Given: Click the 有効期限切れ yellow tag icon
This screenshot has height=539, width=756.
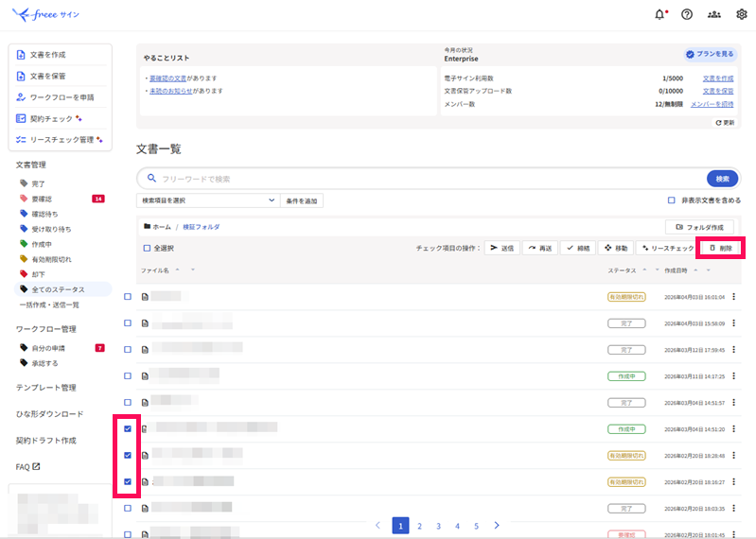Looking at the screenshot, I should coord(24,259).
